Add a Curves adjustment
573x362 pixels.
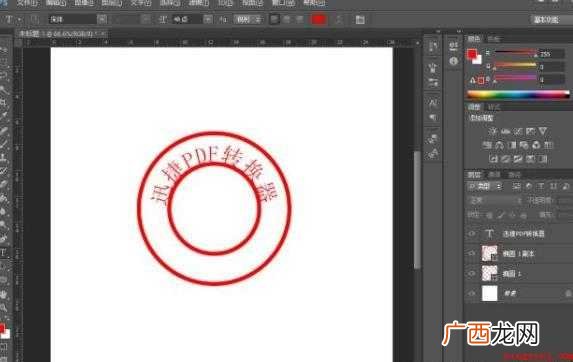518,132
